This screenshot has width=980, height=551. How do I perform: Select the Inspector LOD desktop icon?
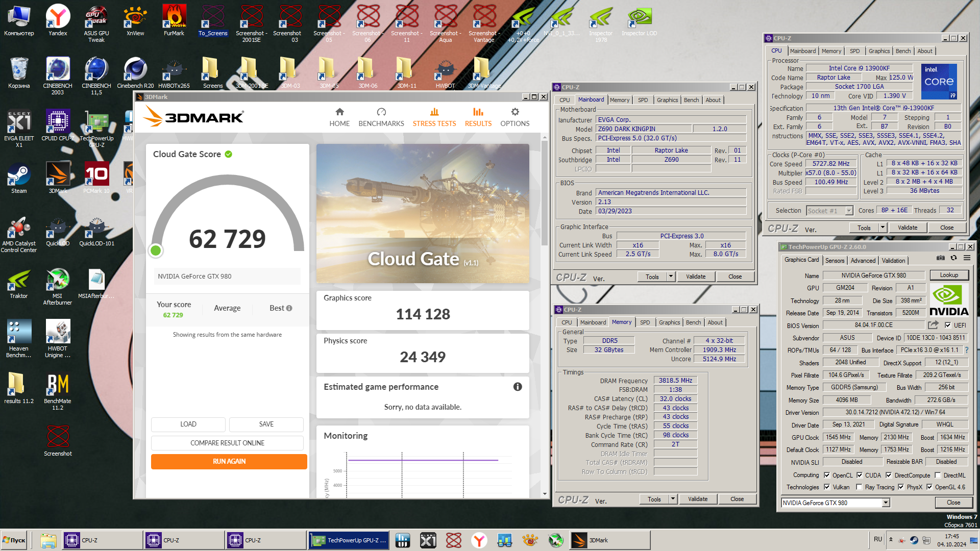coord(640,20)
